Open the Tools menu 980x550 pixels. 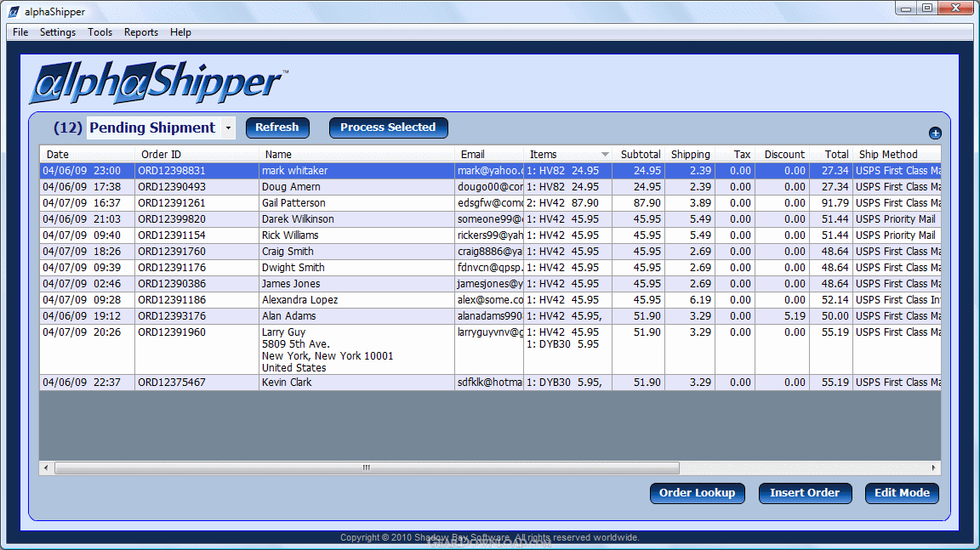pos(100,32)
